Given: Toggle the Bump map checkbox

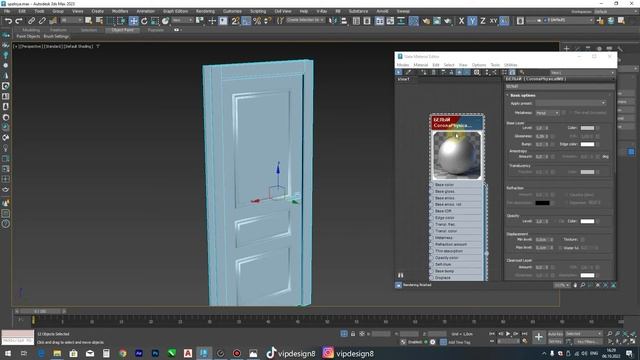Looking at the screenshot, I should (x=553, y=144).
